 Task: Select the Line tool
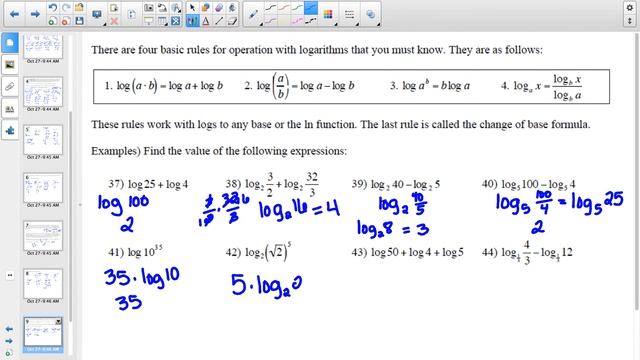[219, 21]
